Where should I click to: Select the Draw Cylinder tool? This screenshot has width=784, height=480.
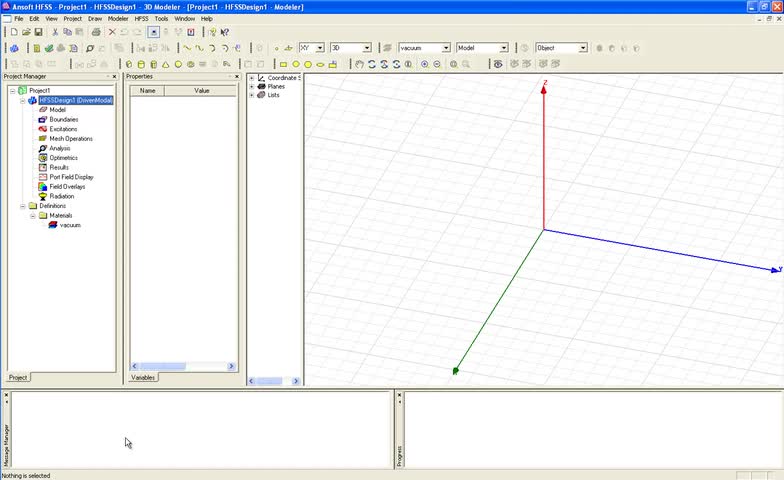click(141, 64)
